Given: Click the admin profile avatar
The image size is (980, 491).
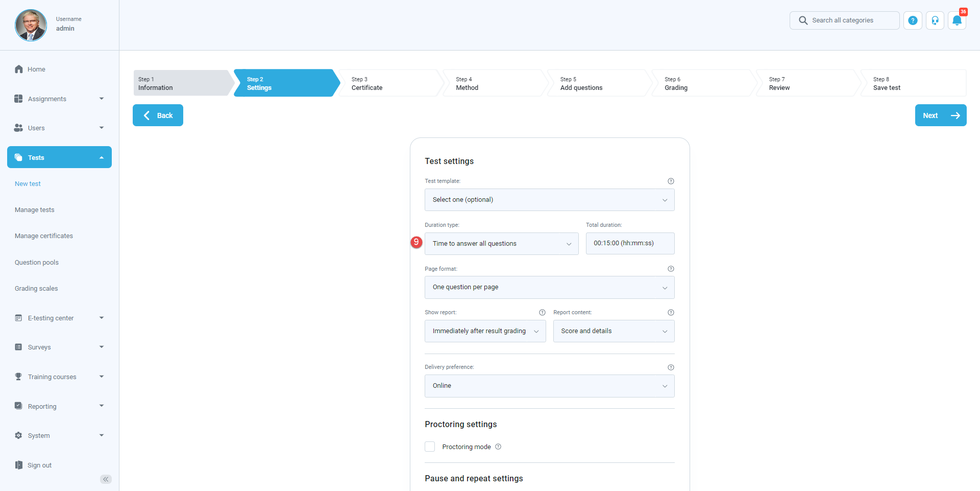Looking at the screenshot, I should coord(31,25).
